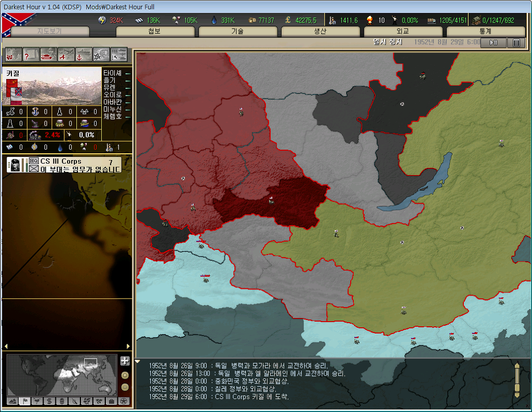Switch to economic map mode (dollar icon)
Screen dimensions: 532x412
point(49,401)
